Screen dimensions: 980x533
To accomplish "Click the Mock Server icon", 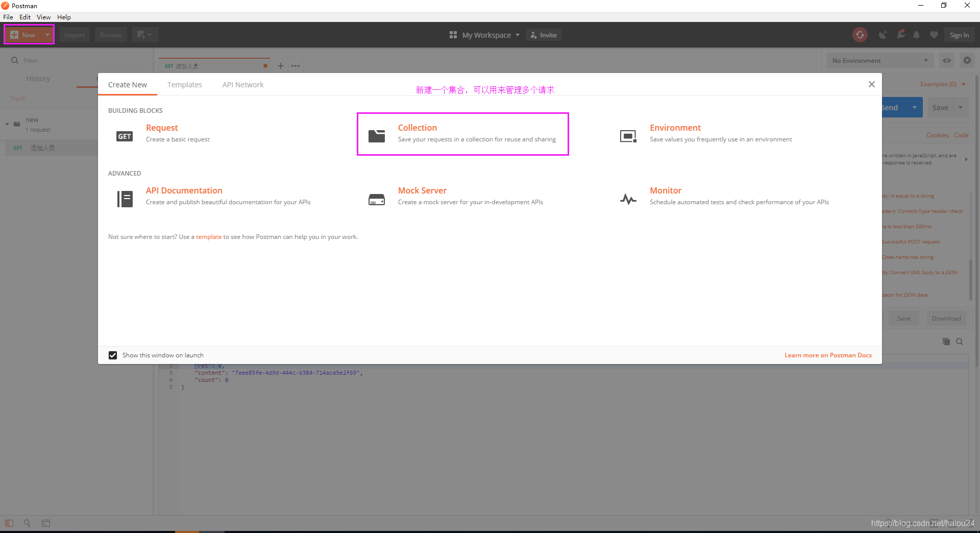I will tap(377, 199).
